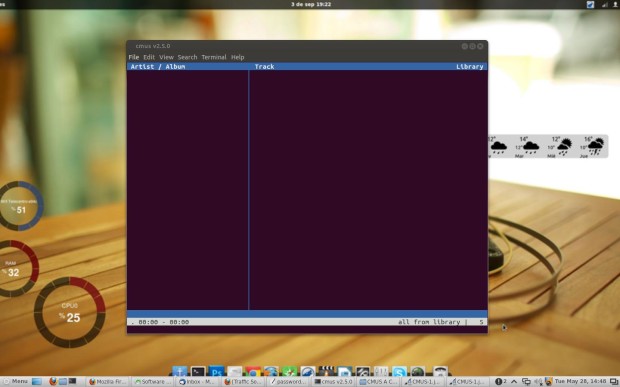The image size is (620, 387).
Task: Open the signal strength indicator in top bar
Action: click(605, 4)
